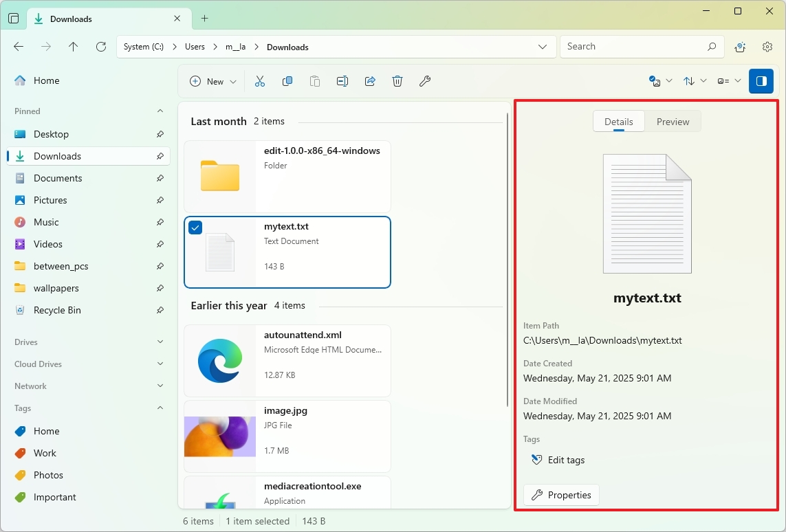Switch to the Preview tab

(x=673, y=121)
